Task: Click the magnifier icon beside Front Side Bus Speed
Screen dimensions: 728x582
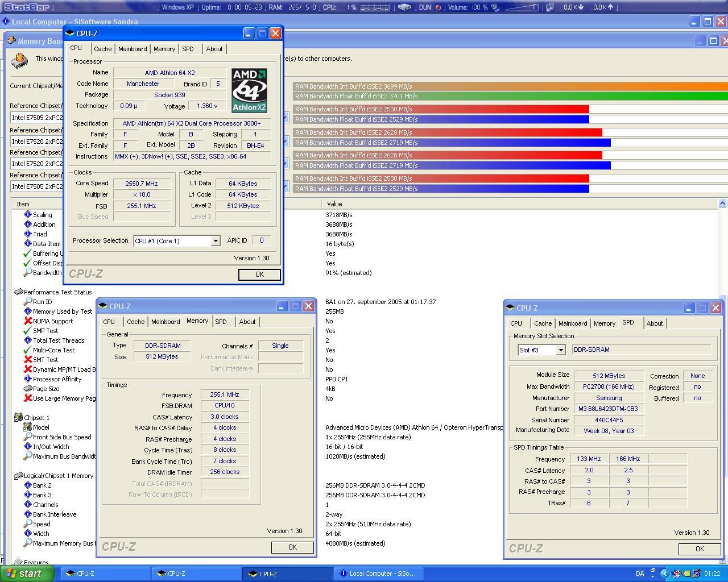Action: 27,437
